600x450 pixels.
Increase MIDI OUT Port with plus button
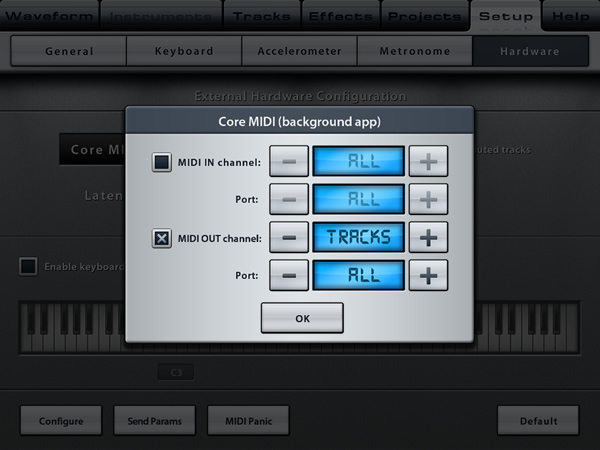click(x=428, y=275)
